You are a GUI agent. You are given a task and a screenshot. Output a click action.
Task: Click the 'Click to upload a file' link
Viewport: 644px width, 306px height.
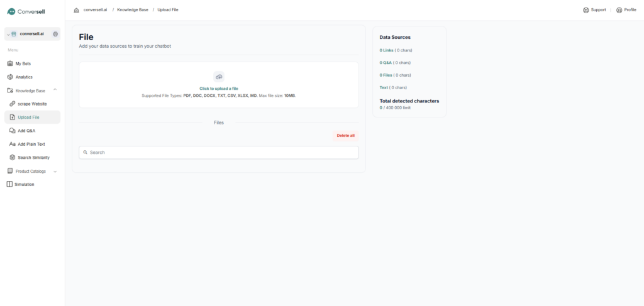(218, 89)
